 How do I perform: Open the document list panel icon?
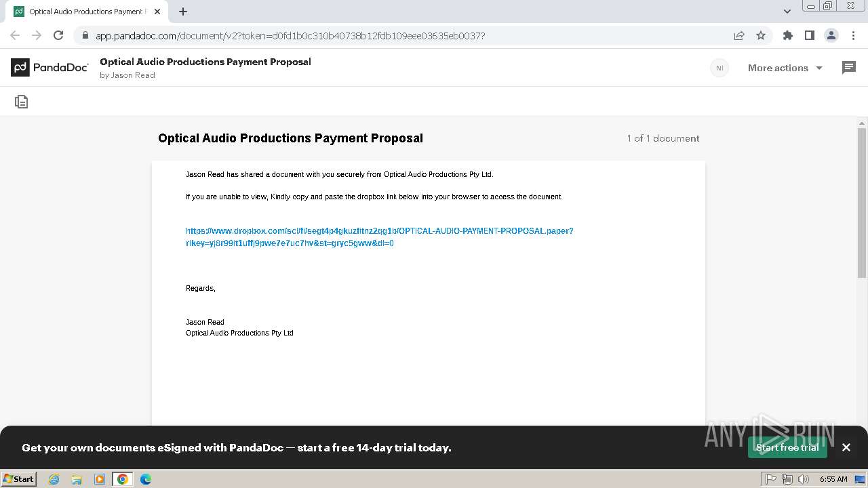[22, 102]
